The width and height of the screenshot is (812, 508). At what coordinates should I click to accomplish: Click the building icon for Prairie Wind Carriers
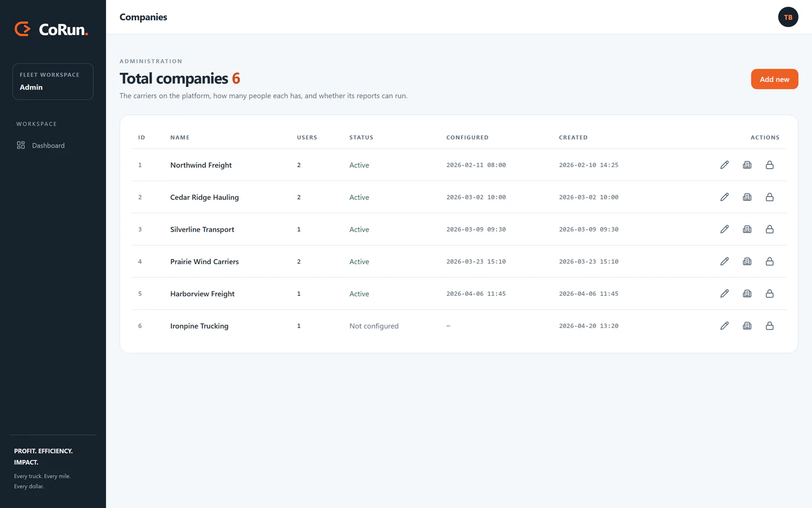point(747,261)
